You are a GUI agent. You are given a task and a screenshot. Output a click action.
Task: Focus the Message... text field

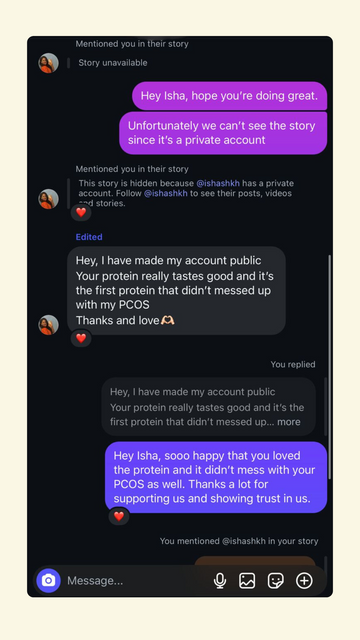(x=137, y=580)
